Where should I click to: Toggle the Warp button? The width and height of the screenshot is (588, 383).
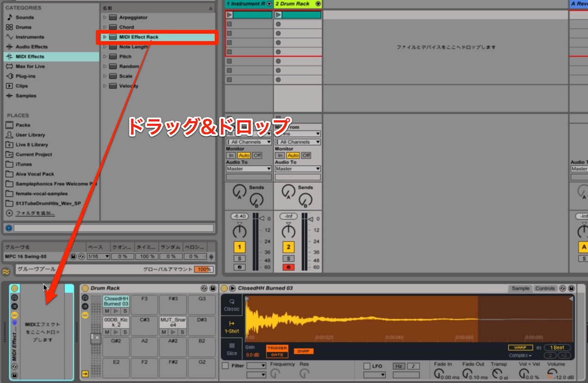coord(520,347)
